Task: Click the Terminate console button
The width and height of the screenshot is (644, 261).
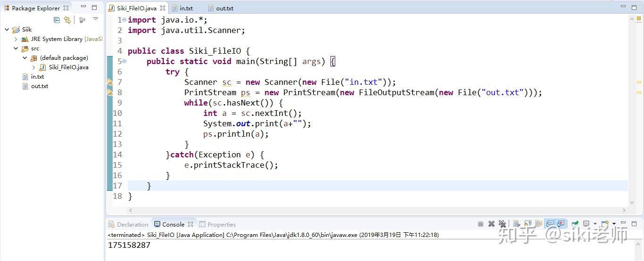Action: point(480,224)
